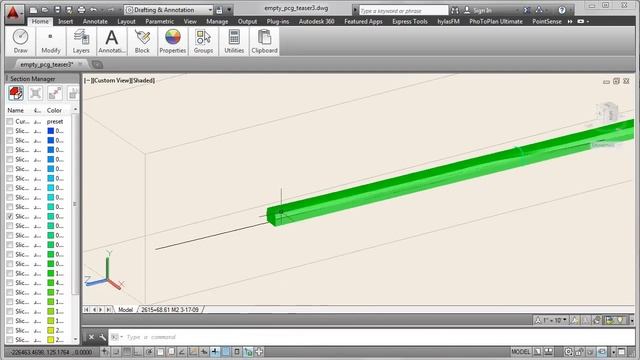Click the binoculars search icon
The image size is (640, 360).
pyautogui.click(x=455, y=10)
